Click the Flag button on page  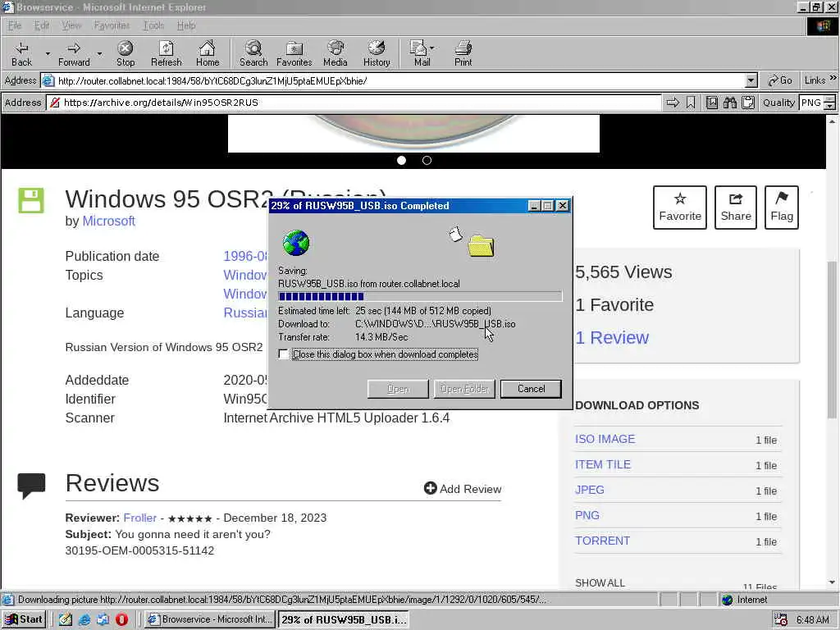coord(782,208)
